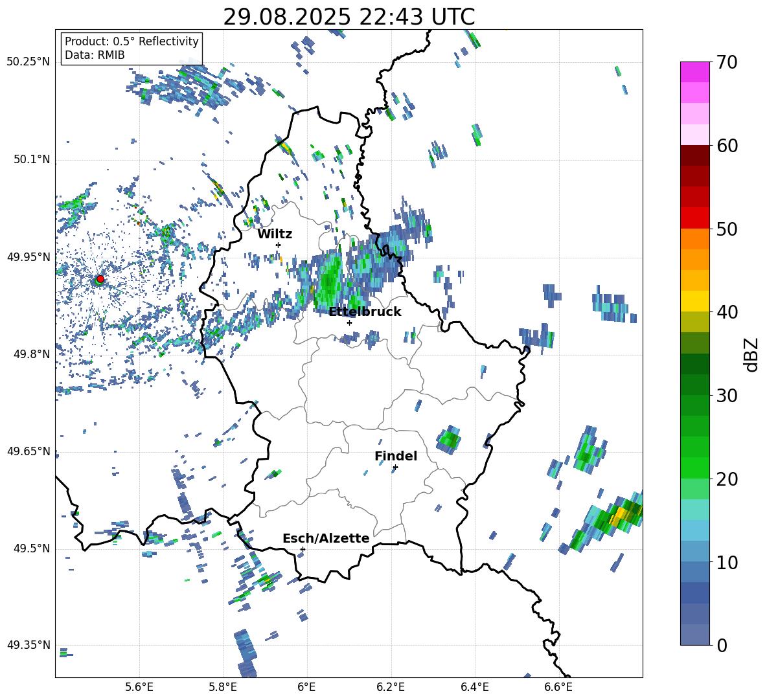Click the 5.6°E longitude label
This screenshot has height=700, width=767.
pos(139,687)
